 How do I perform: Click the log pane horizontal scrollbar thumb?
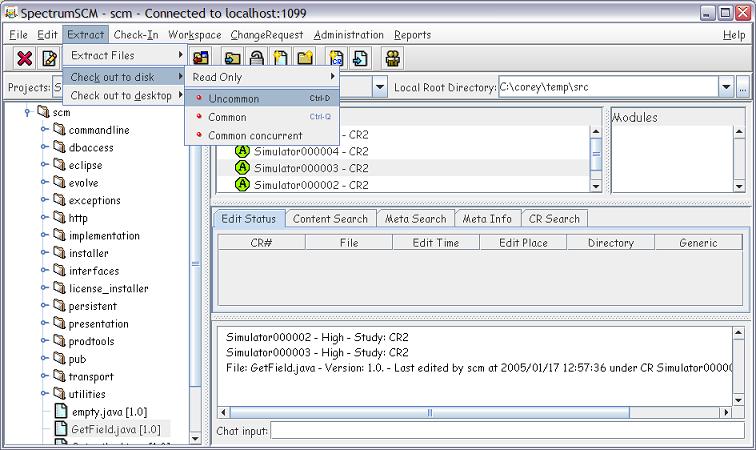click(430, 412)
